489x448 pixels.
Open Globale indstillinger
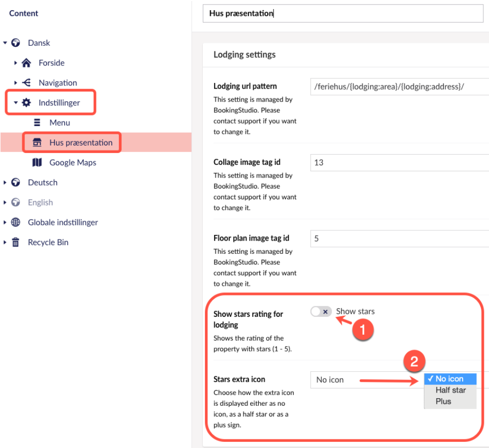click(63, 222)
